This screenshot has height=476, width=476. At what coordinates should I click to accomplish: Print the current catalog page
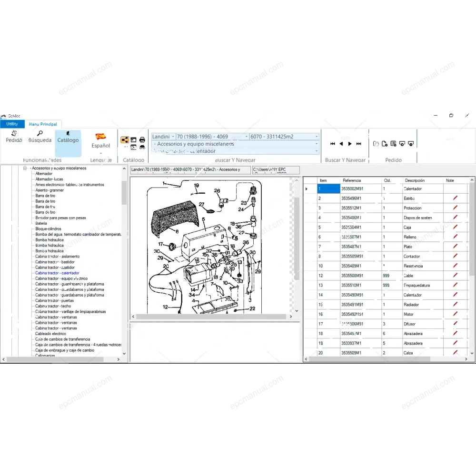point(142,140)
